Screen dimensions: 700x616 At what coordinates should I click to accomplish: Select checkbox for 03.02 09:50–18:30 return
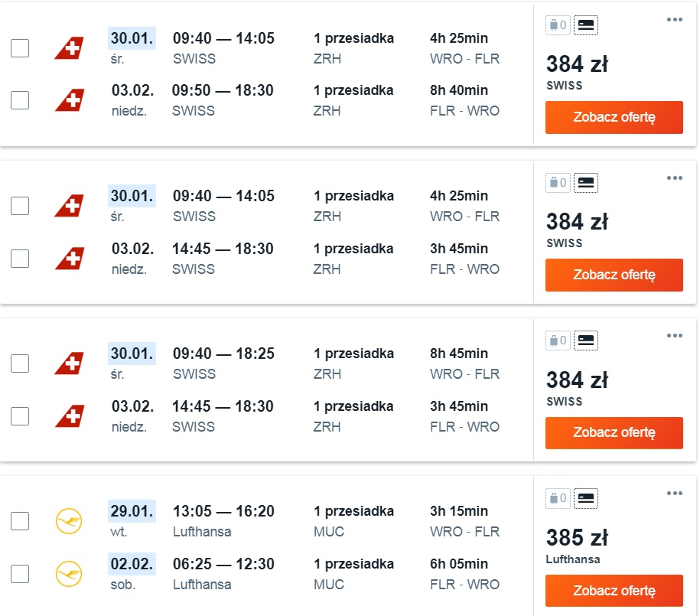coord(20,100)
